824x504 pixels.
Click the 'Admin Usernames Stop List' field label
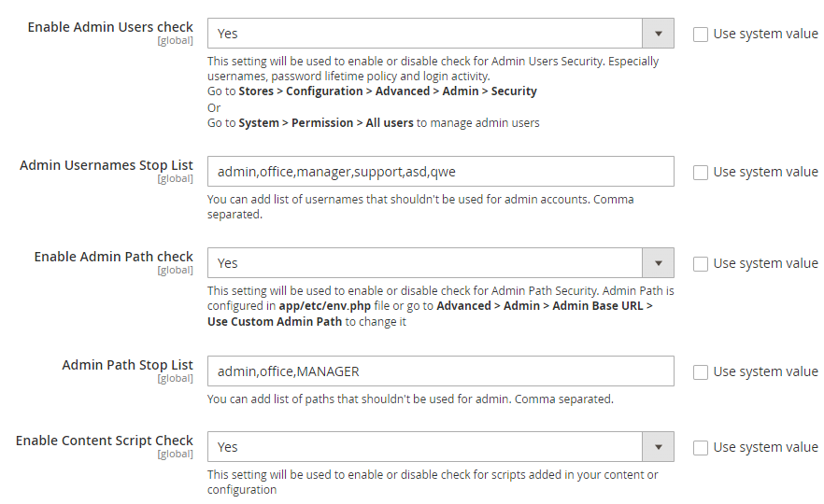point(107,165)
